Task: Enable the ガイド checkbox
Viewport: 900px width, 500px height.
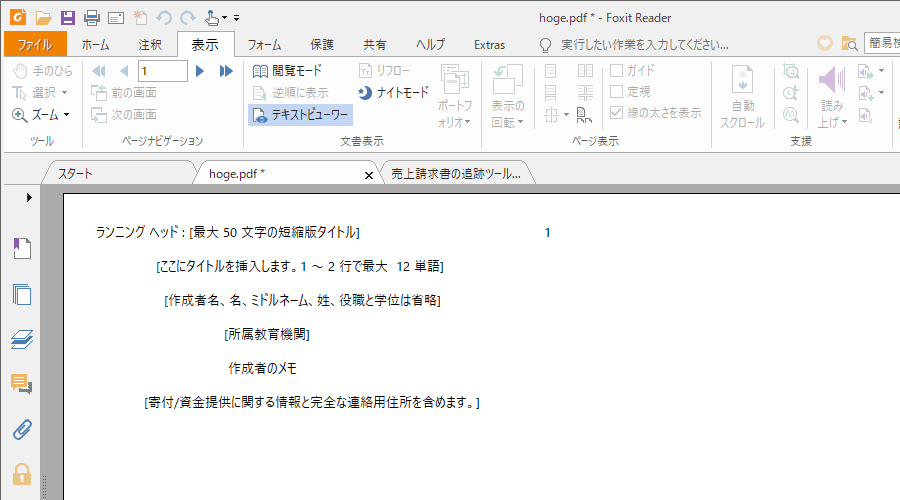Action: point(616,71)
